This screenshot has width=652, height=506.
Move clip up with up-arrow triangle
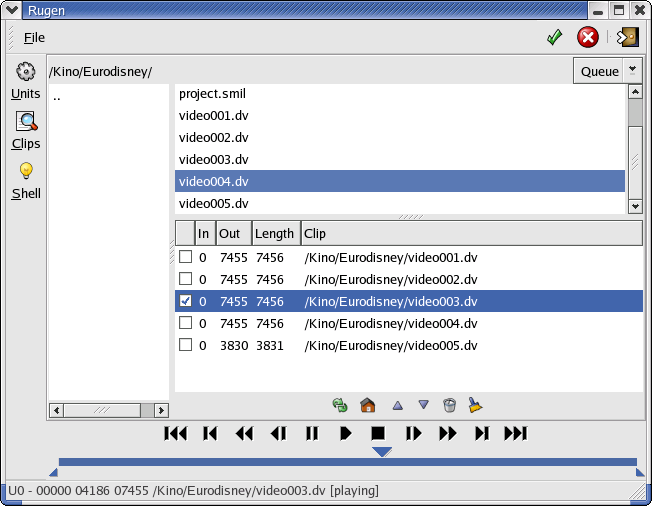point(397,405)
